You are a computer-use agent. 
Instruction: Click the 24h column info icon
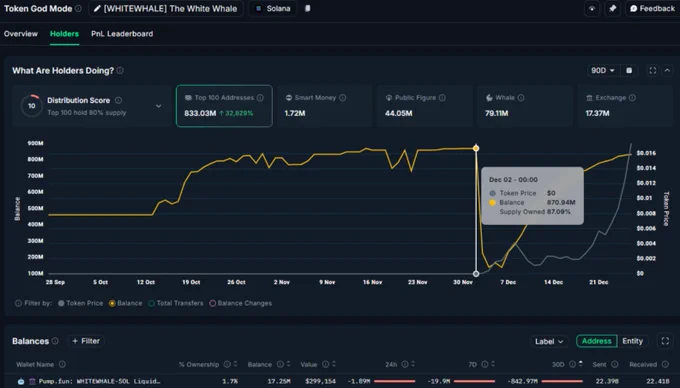[405, 364]
